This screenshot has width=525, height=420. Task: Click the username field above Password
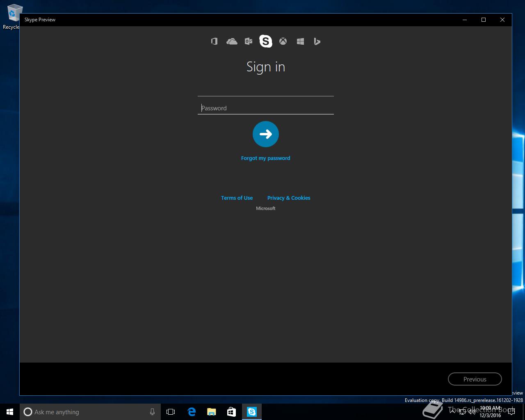pyautogui.click(x=266, y=90)
